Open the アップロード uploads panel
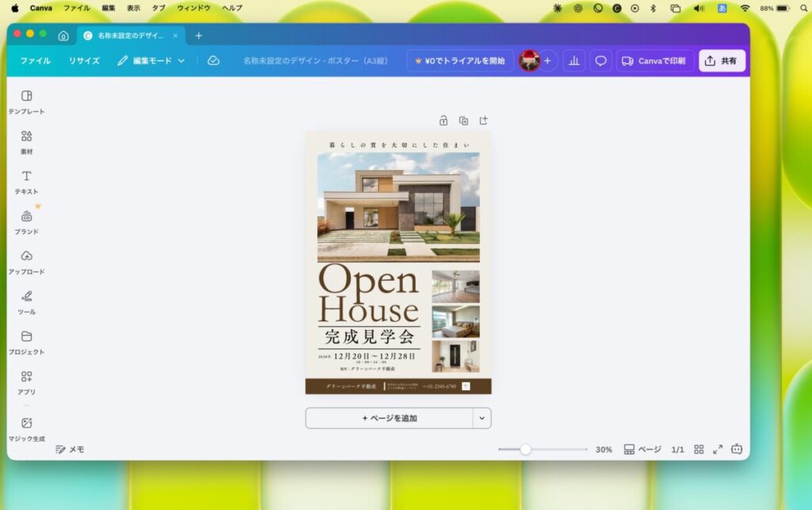 click(26, 262)
